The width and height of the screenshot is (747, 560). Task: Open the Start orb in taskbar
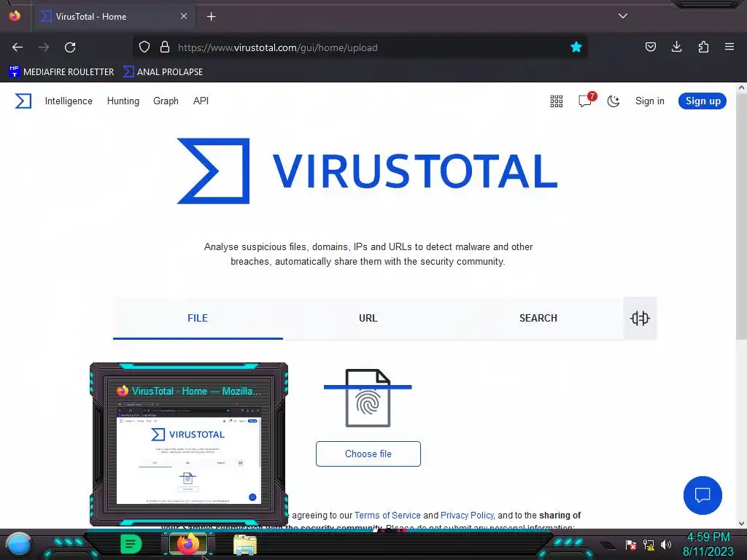[x=19, y=545]
